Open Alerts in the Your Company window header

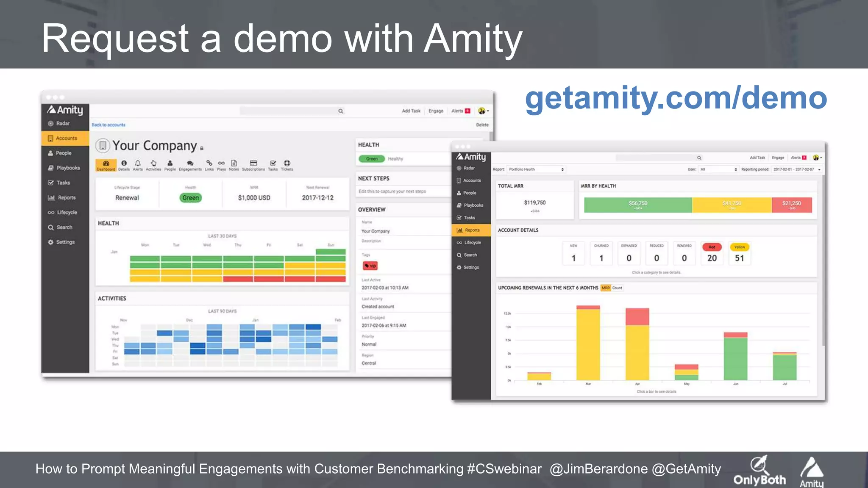461,111
